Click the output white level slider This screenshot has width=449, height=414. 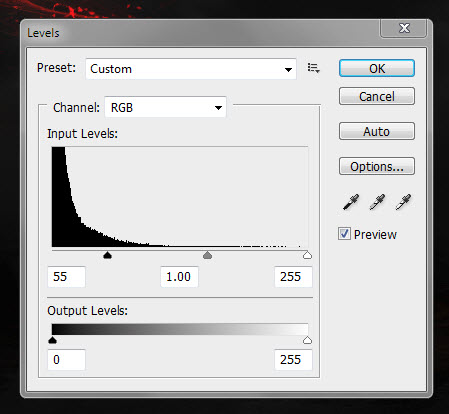pyautogui.click(x=307, y=340)
